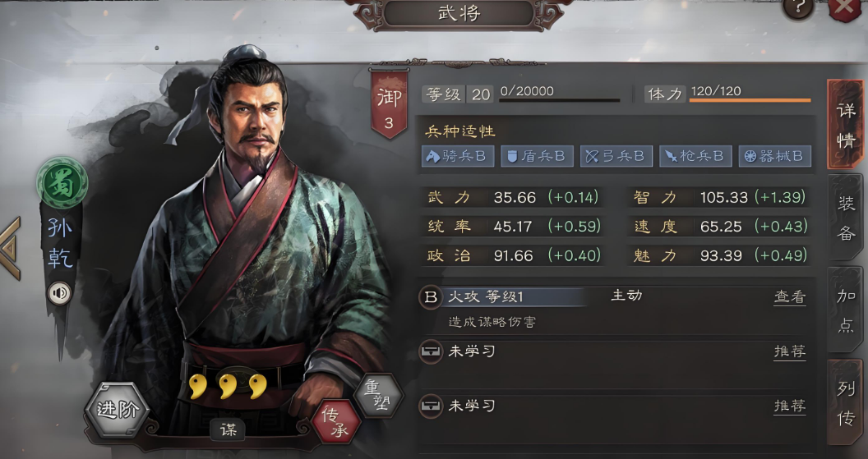The height and width of the screenshot is (459, 868).
Task: Click 推荐 link for first unlearned skill
Action: point(789,351)
